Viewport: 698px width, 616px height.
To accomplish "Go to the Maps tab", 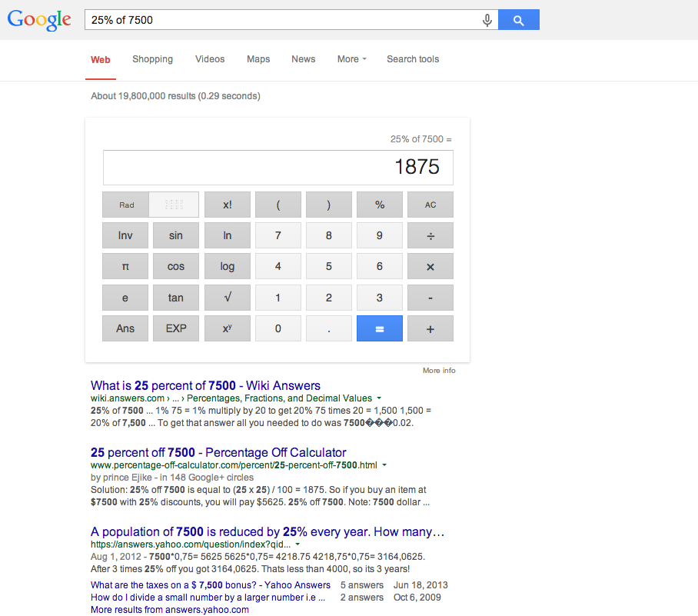I will click(x=258, y=59).
